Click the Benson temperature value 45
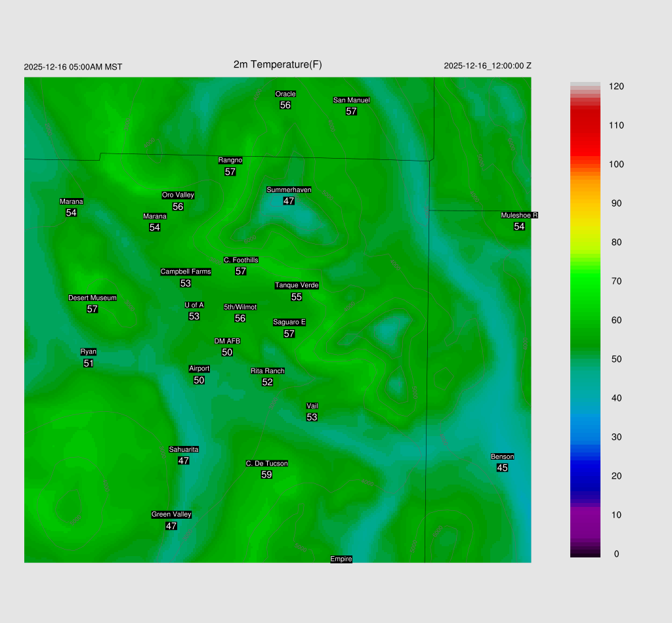The image size is (672, 623). [502, 468]
